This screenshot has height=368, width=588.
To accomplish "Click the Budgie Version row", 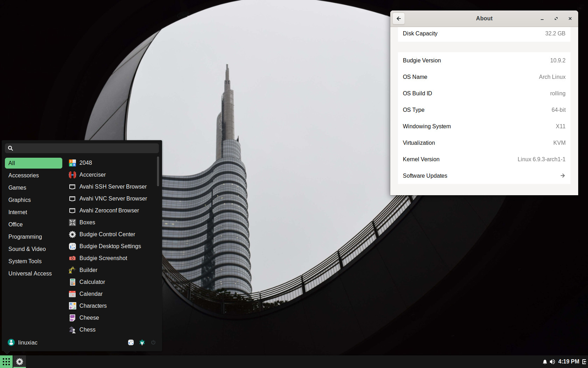I will pos(484,60).
